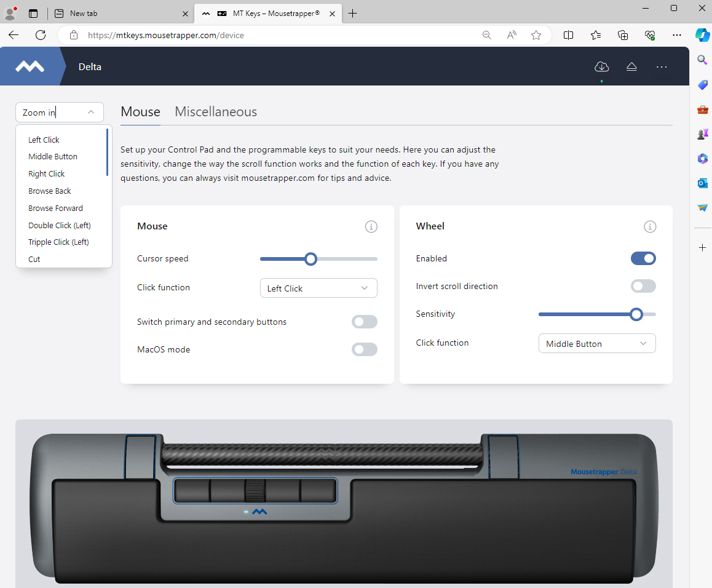
Task: Click the Wheel Sensitivity slider handle
Action: coord(636,314)
